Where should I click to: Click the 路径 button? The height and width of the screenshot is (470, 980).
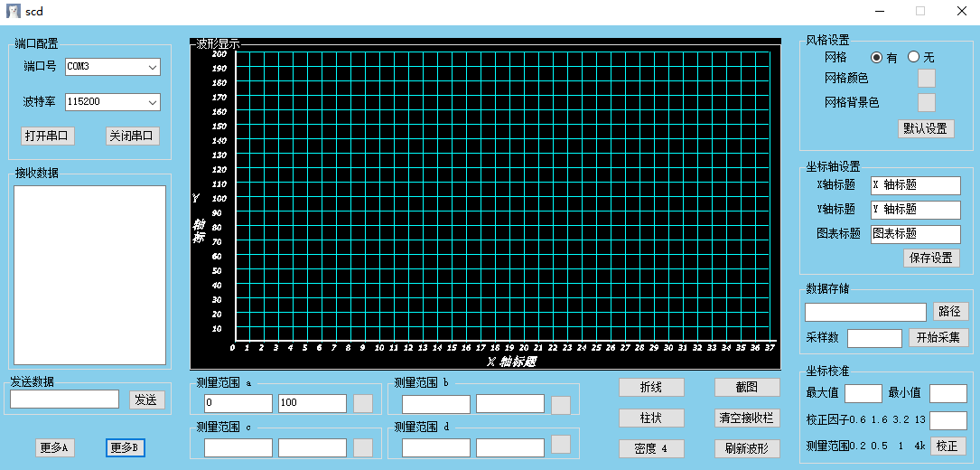point(950,312)
